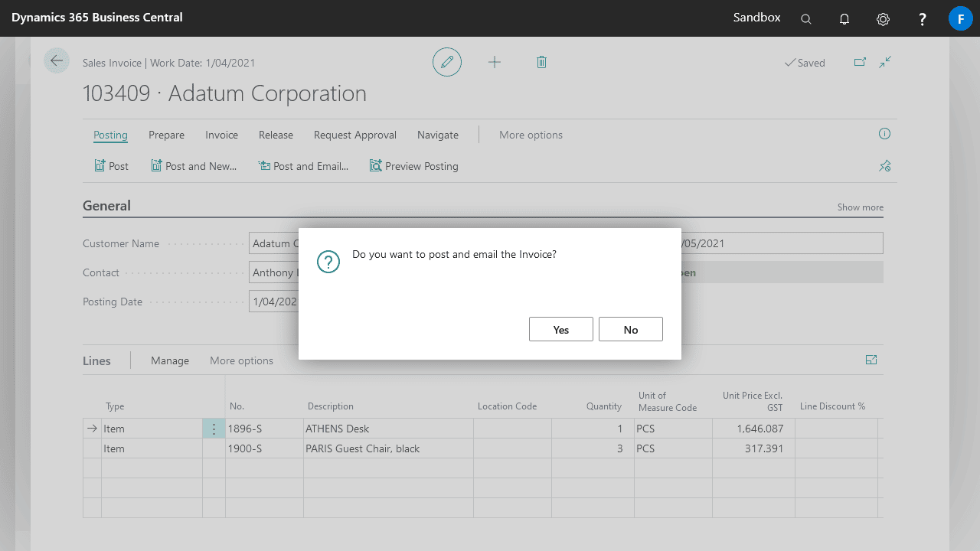Open row options three-dot menu

(214, 429)
